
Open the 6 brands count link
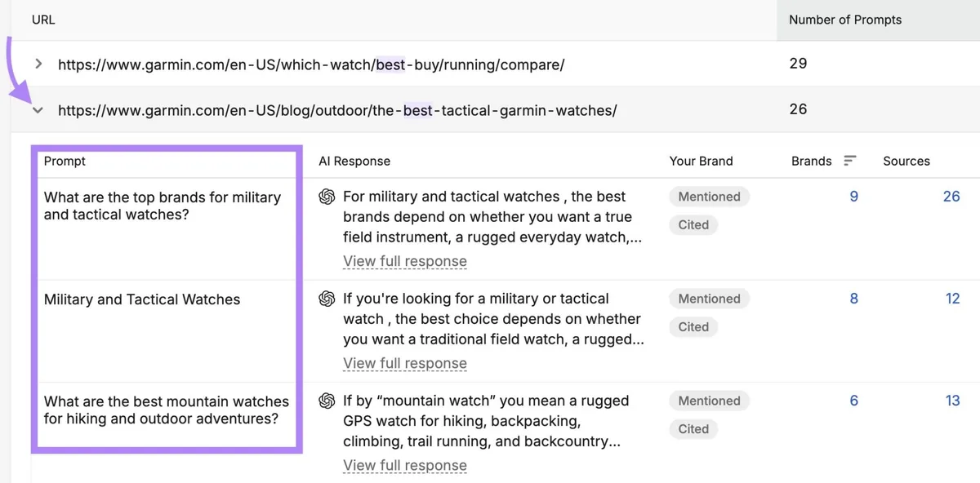(x=854, y=401)
